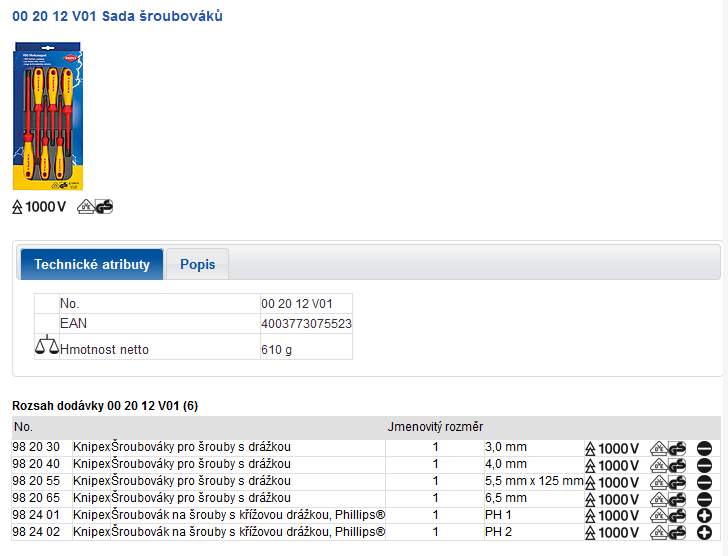Click the 5,5 mm x 125 mm size cell

[x=533, y=481]
